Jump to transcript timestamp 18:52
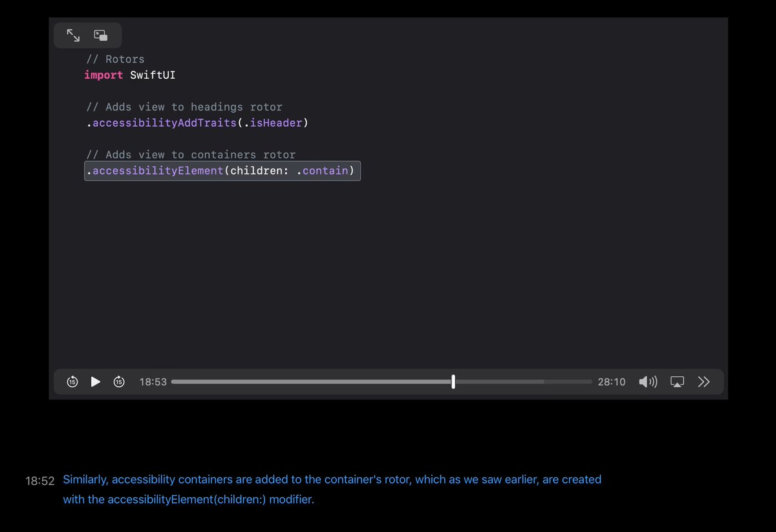The width and height of the screenshot is (776, 532). (x=39, y=481)
